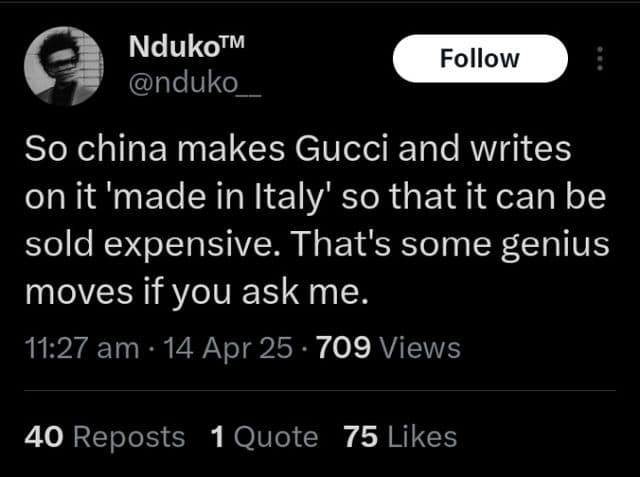The image size is (640, 477).
Task: Click the Views label
Action: click(421, 348)
